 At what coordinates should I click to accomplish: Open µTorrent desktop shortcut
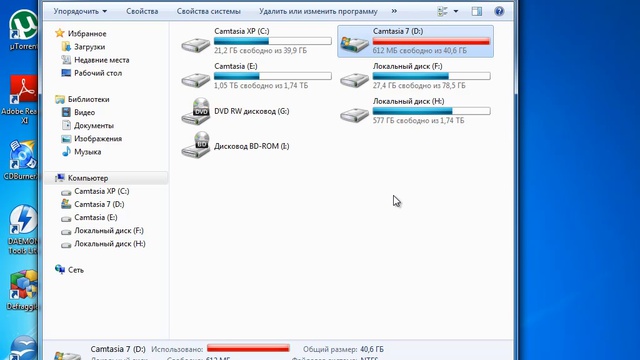(23, 29)
